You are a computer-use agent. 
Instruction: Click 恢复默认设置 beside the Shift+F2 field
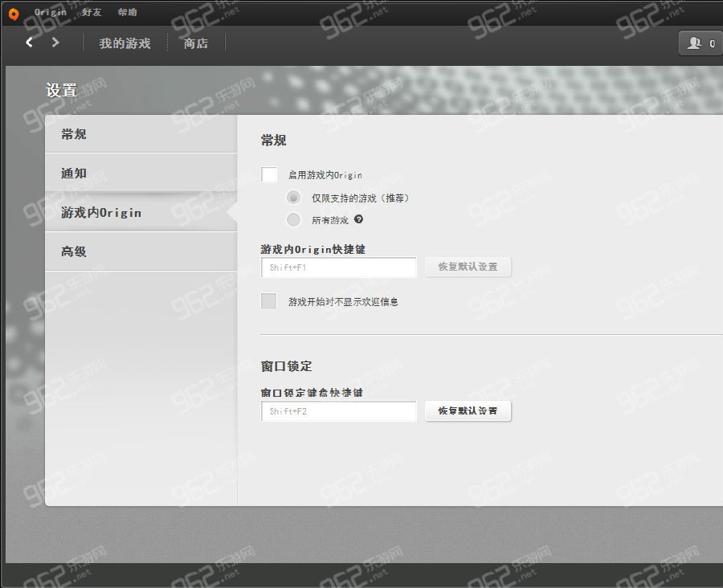(x=468, y=411)
